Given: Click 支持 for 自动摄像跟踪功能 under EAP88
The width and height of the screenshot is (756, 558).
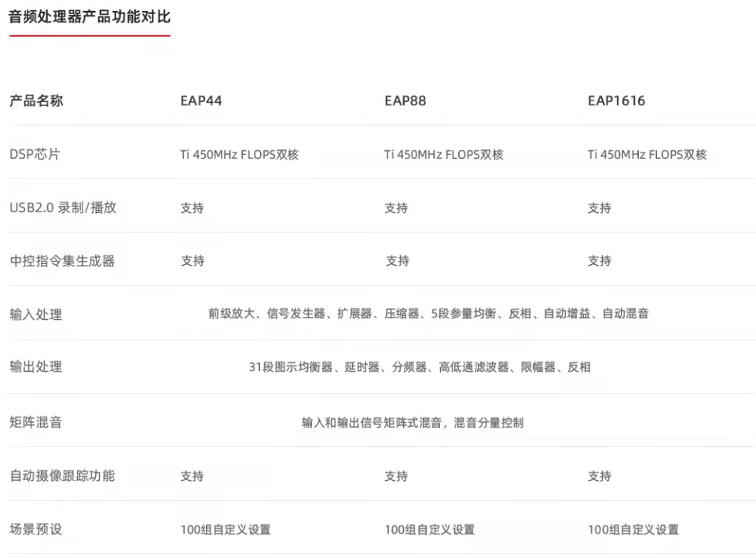Looking at the screenshot, I should coord(396,476).
